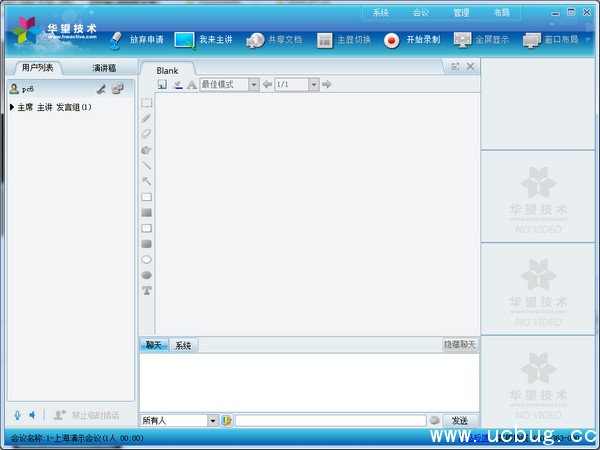Click the 发送 send button

pyautogui.click(x=460, y=421)
